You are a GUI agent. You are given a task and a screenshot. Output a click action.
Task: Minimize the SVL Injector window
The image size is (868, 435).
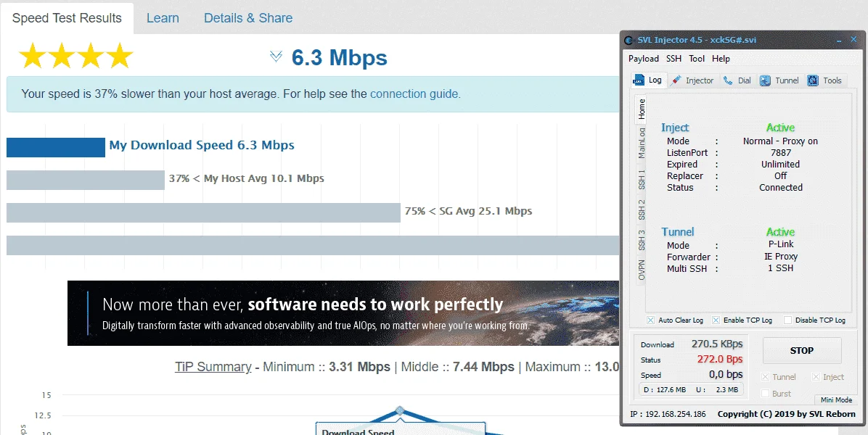coord(840,40)
